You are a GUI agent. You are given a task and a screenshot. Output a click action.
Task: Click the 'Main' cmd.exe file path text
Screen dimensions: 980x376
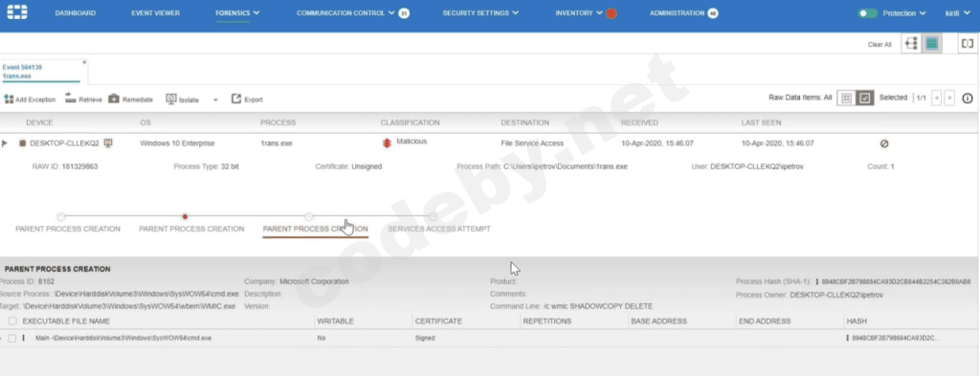(x=123, y=338)
